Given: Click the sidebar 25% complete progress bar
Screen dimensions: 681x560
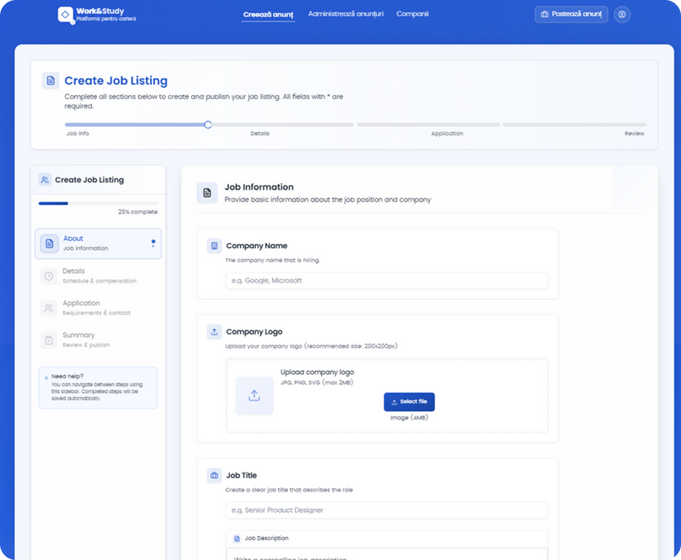Looking at the screenshot, I should pos(98,203).
